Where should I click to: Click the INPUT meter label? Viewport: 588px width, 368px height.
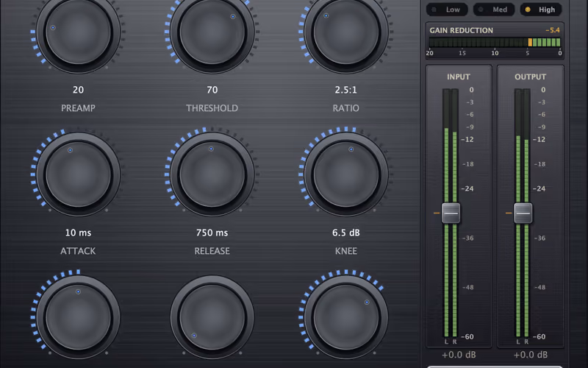tap(458, 77)
